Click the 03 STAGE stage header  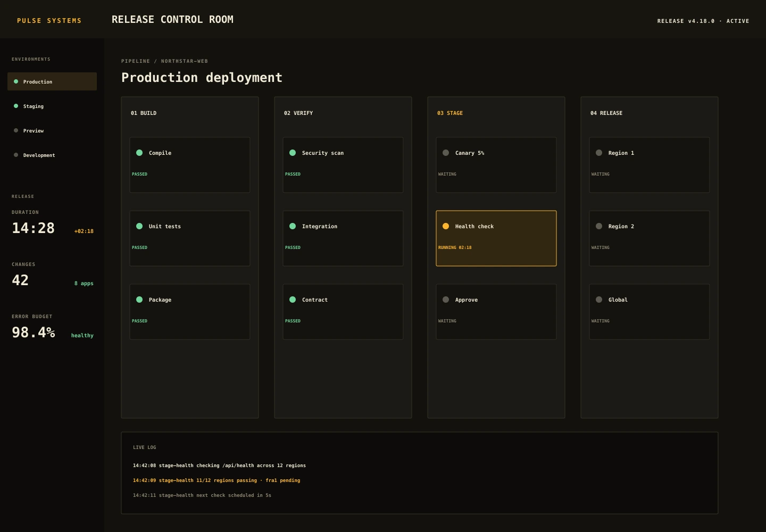click(x=450, y=113)
